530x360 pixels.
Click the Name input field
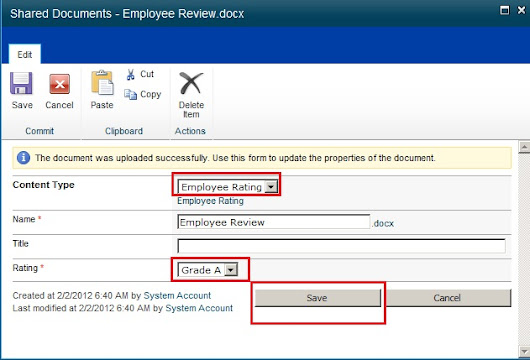(274, 222)
